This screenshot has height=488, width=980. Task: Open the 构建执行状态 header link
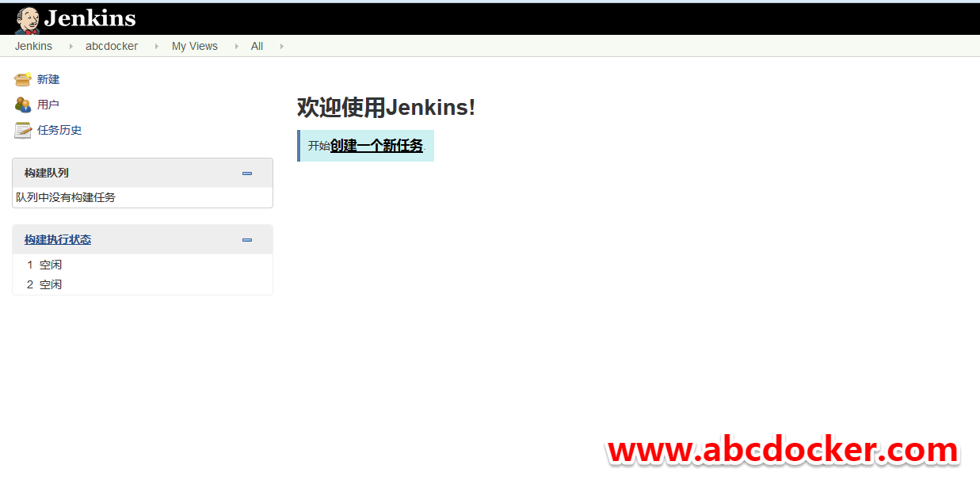58,239
